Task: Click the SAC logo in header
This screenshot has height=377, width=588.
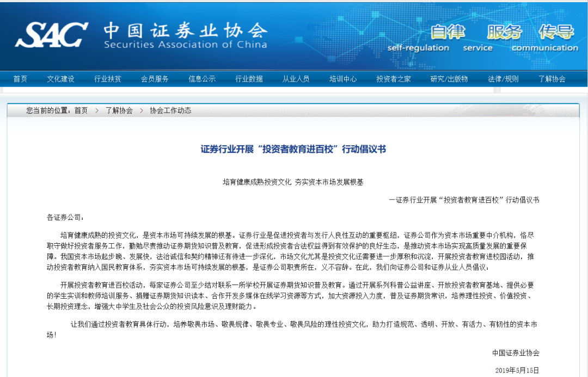Action: click(52, 35)
